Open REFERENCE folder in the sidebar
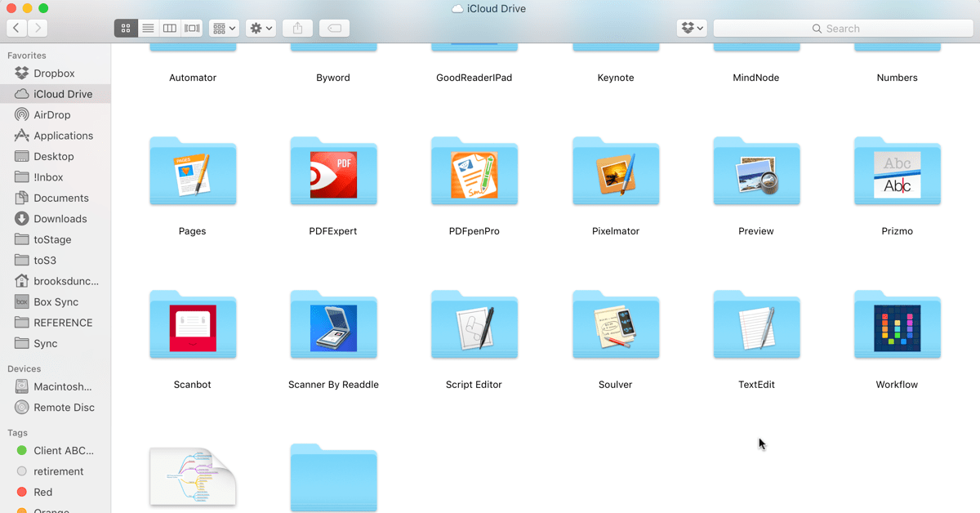This screenshot has width=980, height=513. [56, 323]
